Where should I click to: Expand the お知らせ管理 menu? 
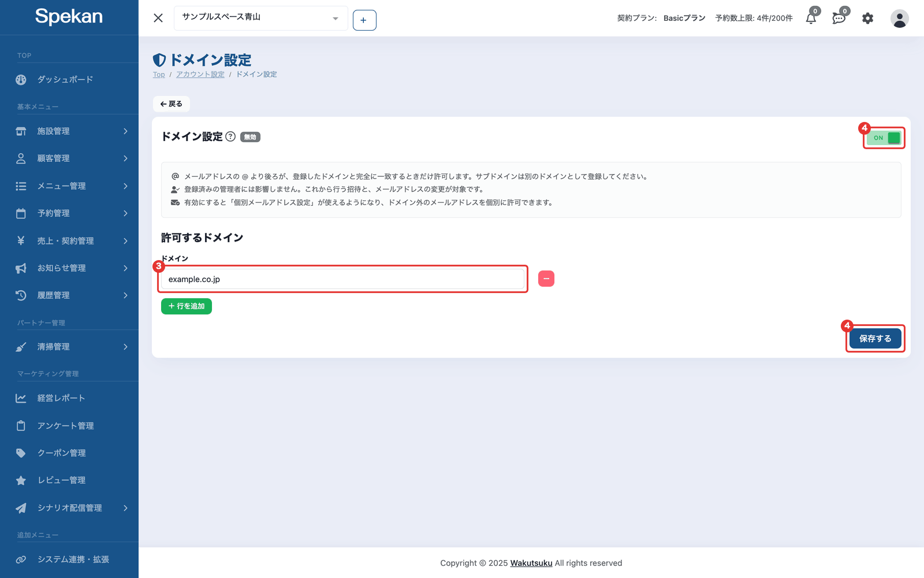click(69, 268)
